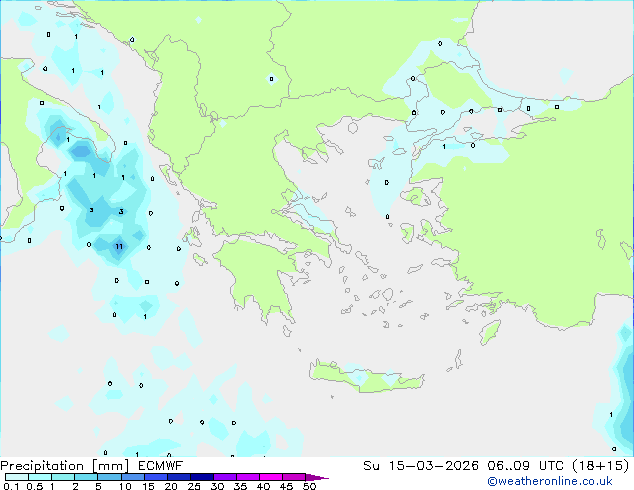Select the ECMWF model label

pyautogui.click(x=161, y=466)
